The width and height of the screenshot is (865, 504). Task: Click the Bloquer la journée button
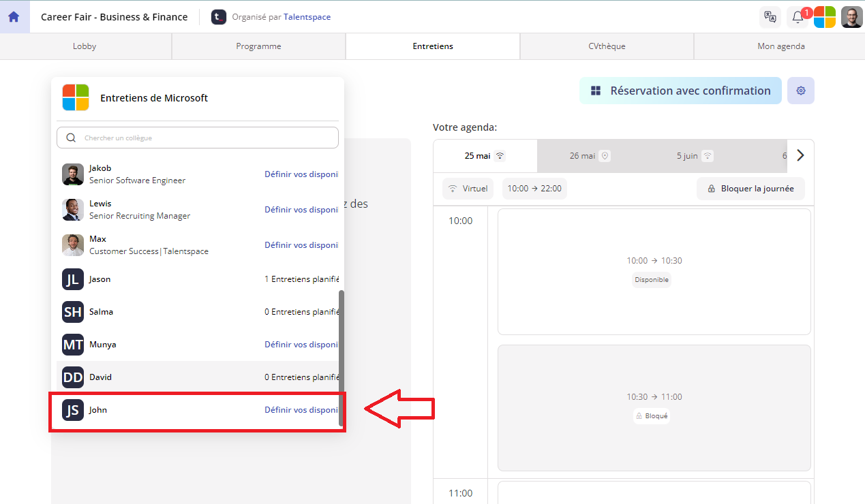click(750, 189)
